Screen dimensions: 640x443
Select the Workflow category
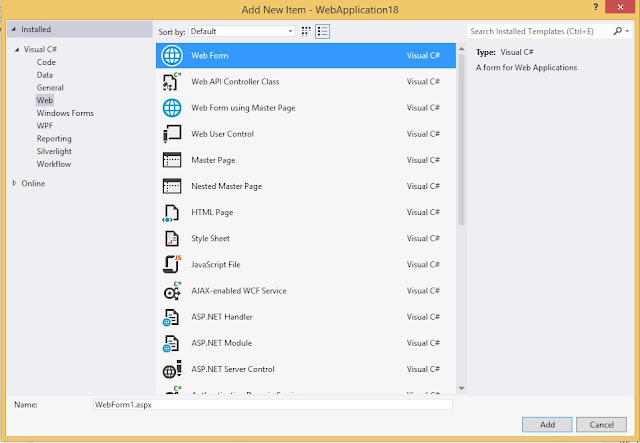coord(54,164)
